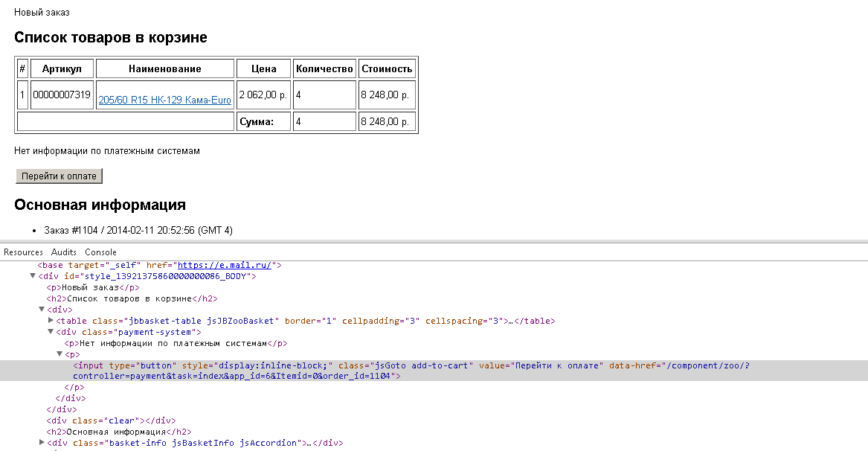Screen dimensions: 868x451
Task: Open the 205/60 R15 НК-129 Кама-Euro product link
Action: [x=164, y=100]
